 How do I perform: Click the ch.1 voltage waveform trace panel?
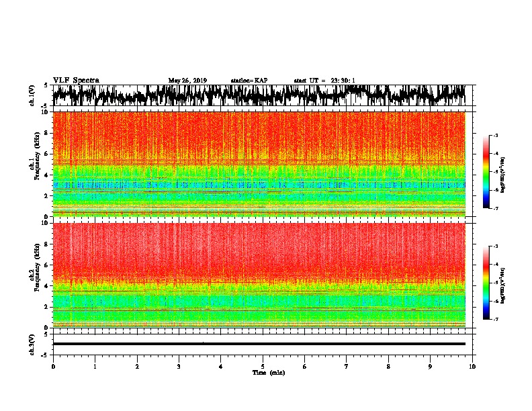pos(263,95)
